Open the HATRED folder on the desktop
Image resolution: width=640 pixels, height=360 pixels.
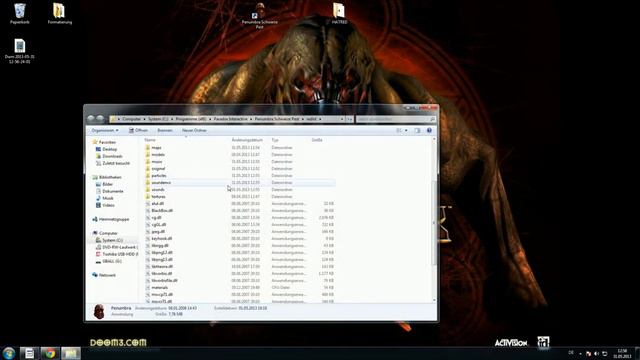tap(339, 13)
